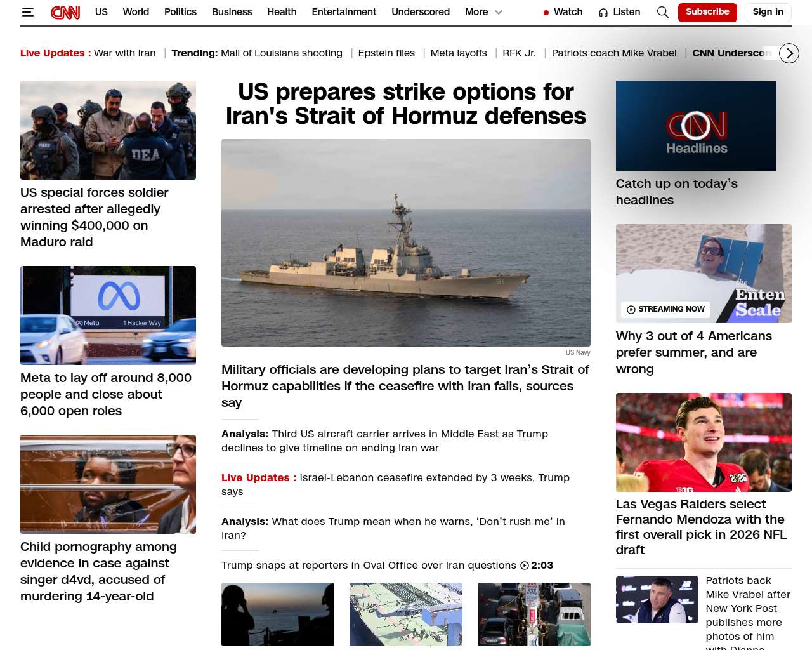Open Catch up on today's headlines
Viewport: 812px width, 650px height.
[x=677, y=192]
